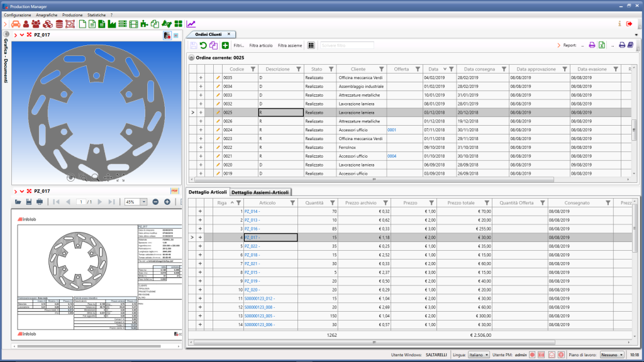
Task: Open the Produzione menu
Action: click(72, 15)
